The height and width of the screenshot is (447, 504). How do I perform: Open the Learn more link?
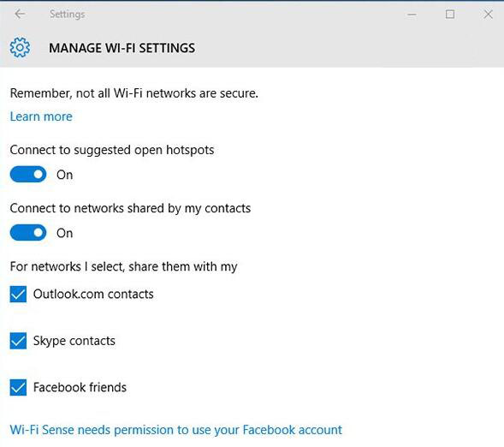click(x=41, y=116)
